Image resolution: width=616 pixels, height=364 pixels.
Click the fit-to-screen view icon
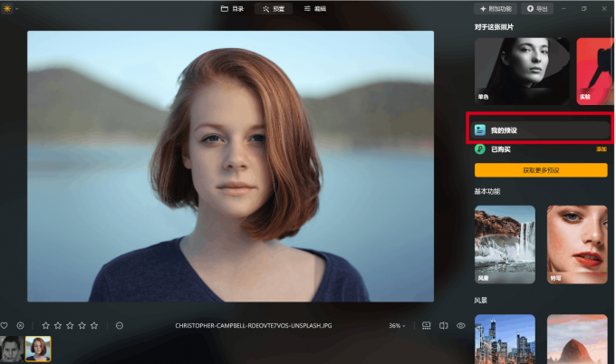pyautogui.click(x=426, y=325)
